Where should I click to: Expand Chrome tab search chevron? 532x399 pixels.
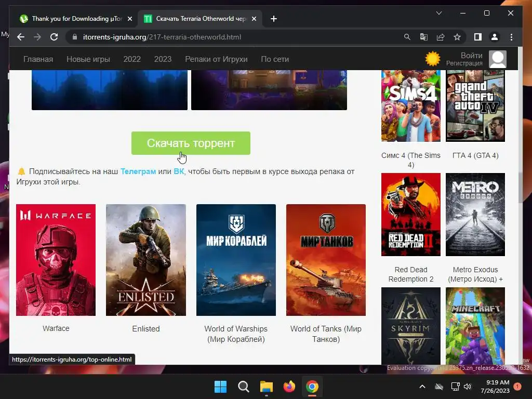pos(438,13)
